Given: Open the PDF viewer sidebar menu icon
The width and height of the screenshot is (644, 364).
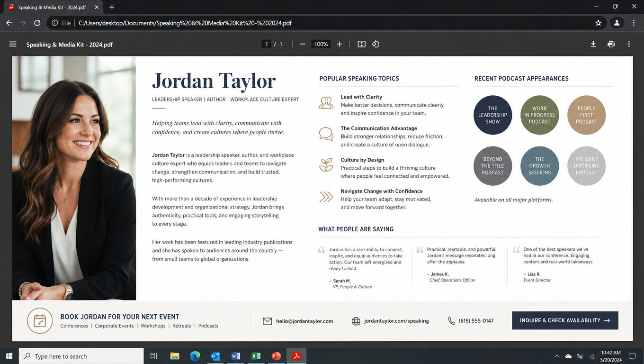Looking at the screenshot, I should click(13, 44).
